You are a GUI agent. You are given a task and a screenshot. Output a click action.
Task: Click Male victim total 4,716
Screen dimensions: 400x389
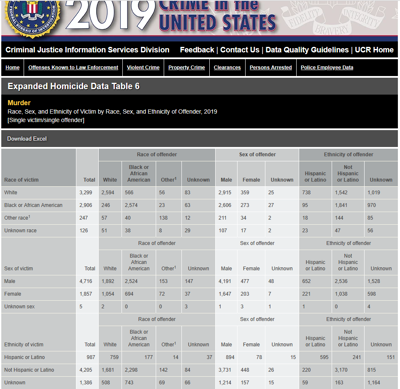pos(86,281)
